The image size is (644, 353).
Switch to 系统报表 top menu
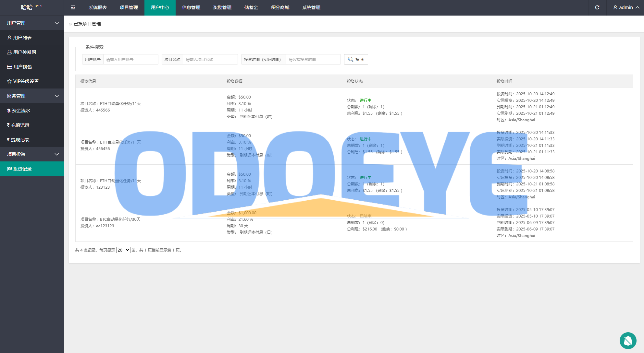point(97,7)
